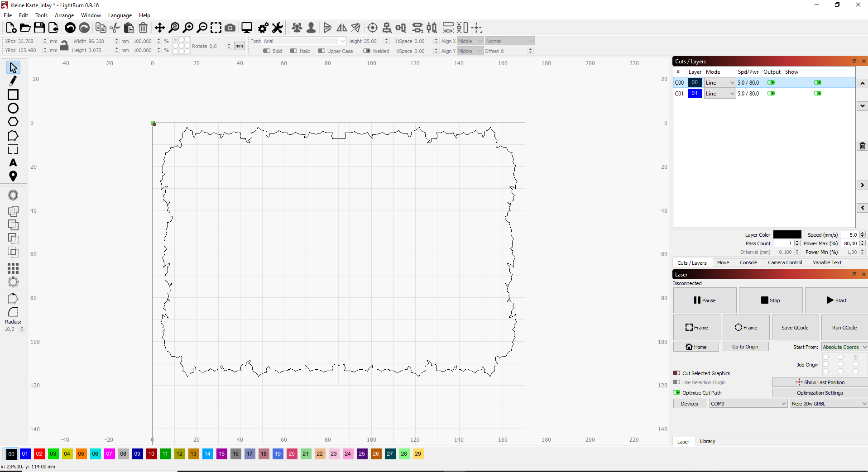Click the black Layer Color swatch
This screenshot has width=868, height=472.
pos(787,235)
